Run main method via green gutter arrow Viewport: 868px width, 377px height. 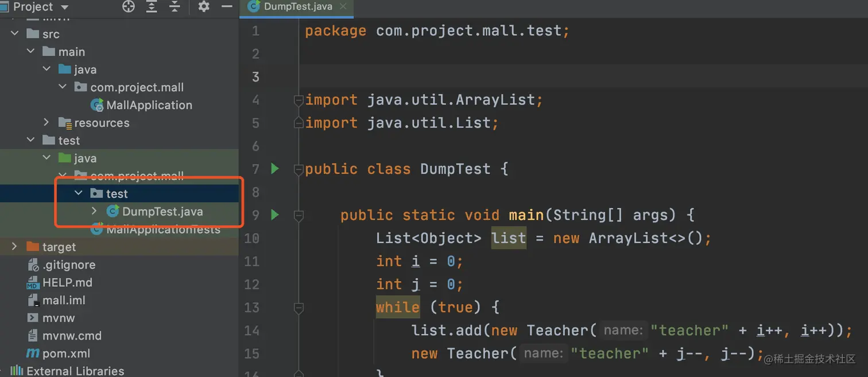(x=274, y=215)
